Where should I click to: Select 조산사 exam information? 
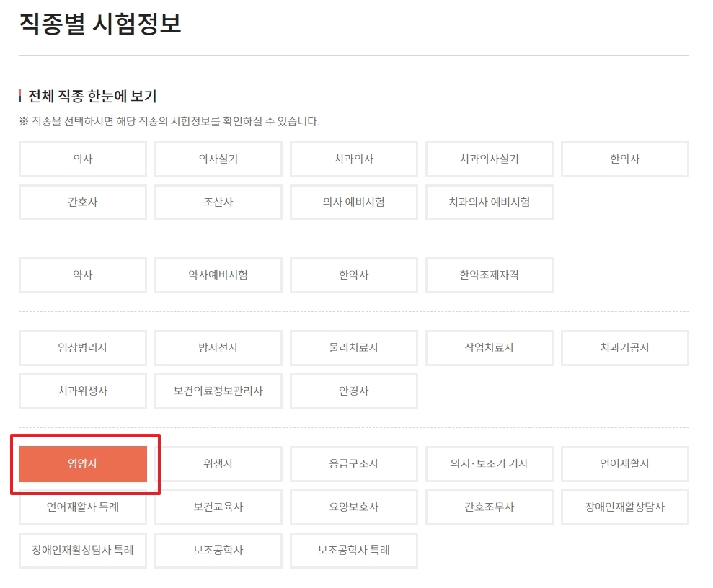pyautogui.click(x=218, y=202)
